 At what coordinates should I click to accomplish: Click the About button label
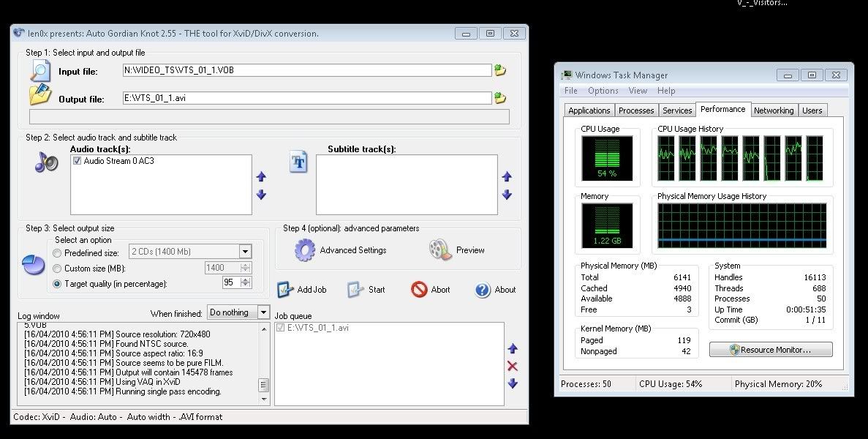(x=505, y=290)
